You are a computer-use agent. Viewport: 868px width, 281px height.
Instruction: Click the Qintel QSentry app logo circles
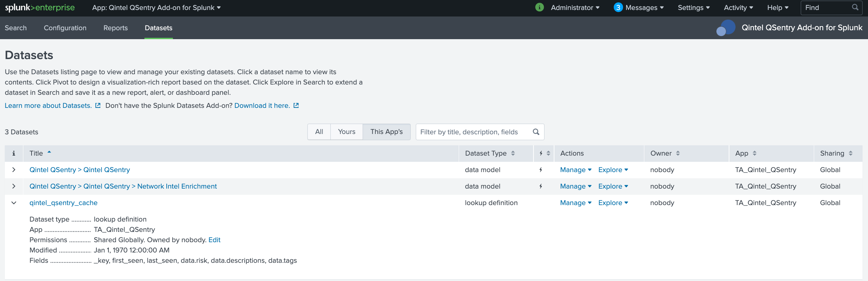[x=726, y=28]
